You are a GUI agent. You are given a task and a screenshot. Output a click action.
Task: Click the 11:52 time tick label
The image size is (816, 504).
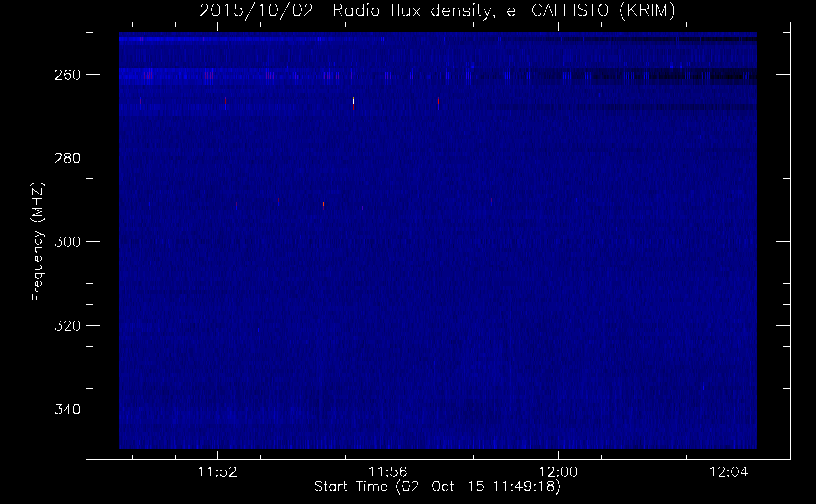[x=217, y=472]
